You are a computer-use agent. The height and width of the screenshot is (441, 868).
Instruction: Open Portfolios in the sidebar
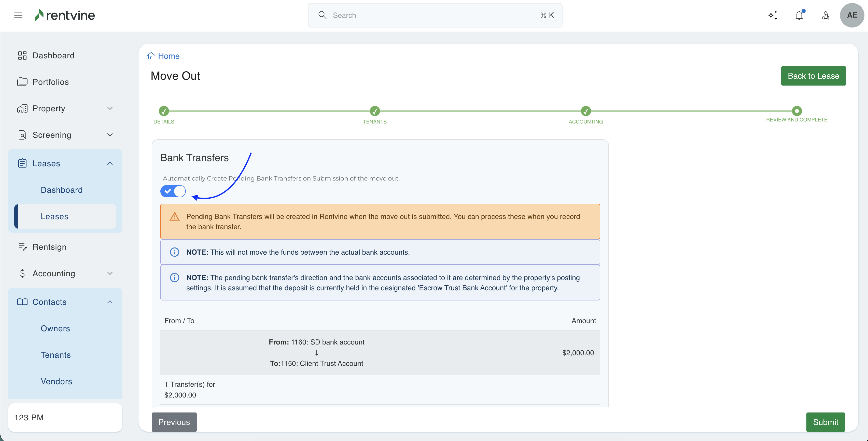51,82
